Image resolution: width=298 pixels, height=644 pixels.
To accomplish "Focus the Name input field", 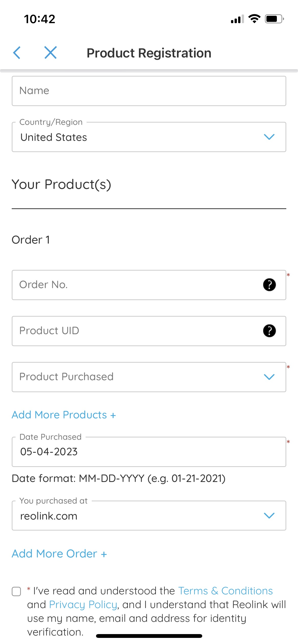I will [x=149, y=91].
